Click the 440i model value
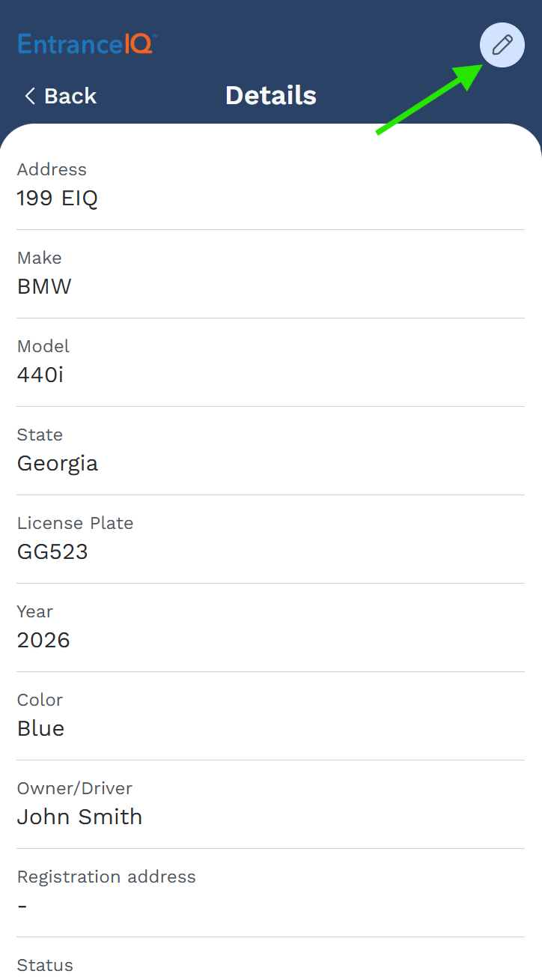Viewport: 542px width, 980px height. point(40,375)
